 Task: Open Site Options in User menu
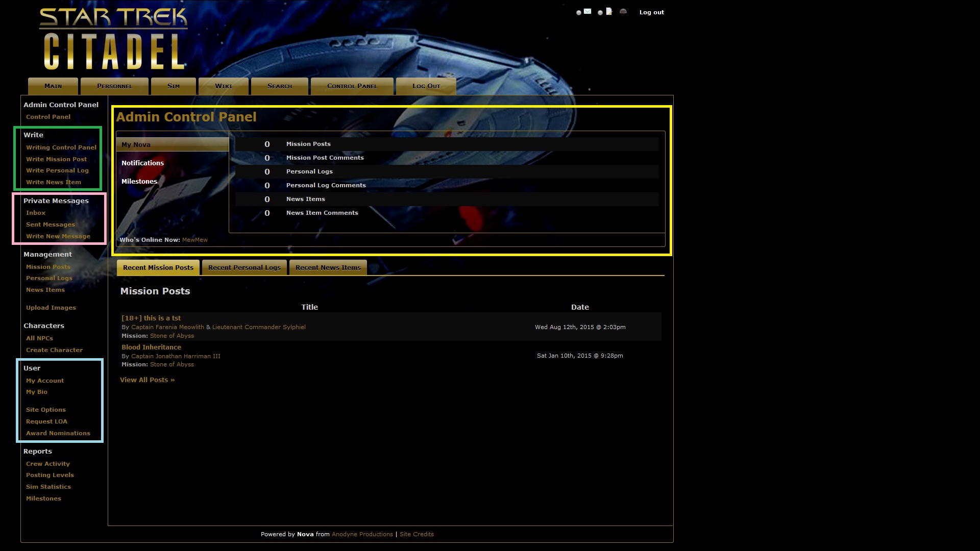(46, 410)
